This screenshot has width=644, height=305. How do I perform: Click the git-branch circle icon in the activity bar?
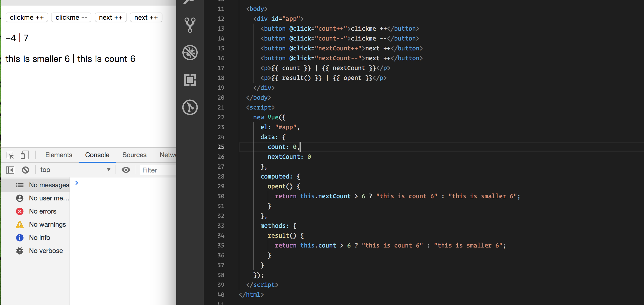pyautogui.click(x=190, y=107)
